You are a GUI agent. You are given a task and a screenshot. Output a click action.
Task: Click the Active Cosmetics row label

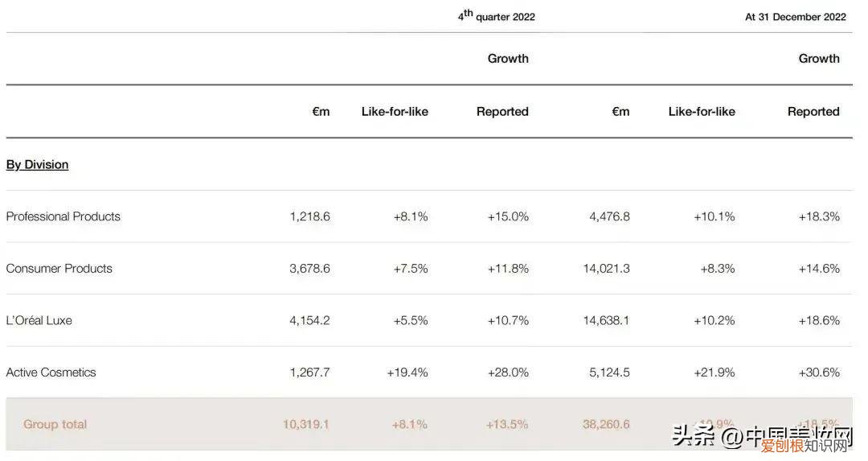pos(51,373)
